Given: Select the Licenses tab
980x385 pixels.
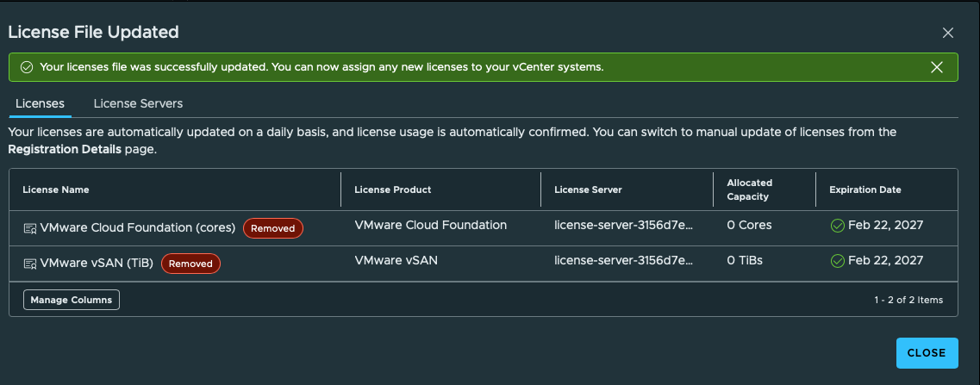Looking at the screenshot, I should point(40,103).
